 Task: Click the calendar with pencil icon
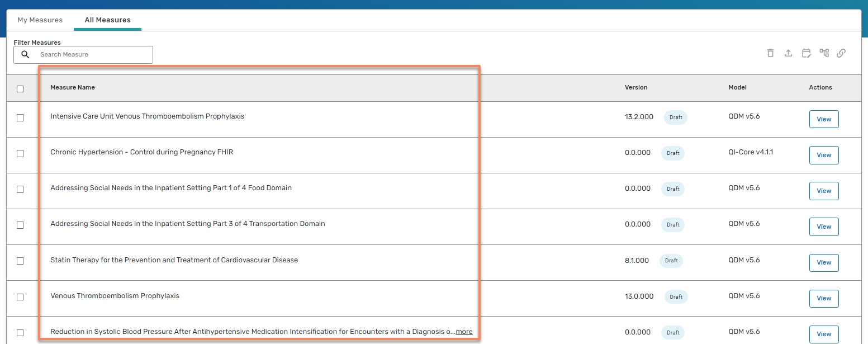coord(806,53)
